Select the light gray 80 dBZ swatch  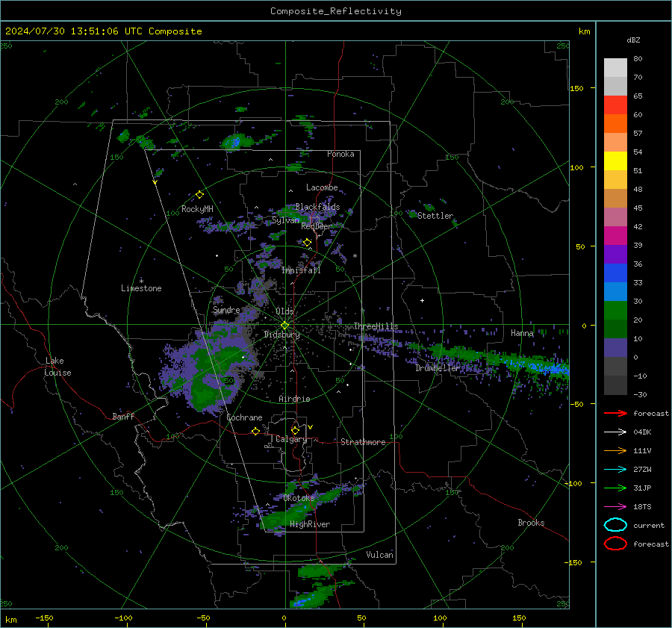pos(615,67)
